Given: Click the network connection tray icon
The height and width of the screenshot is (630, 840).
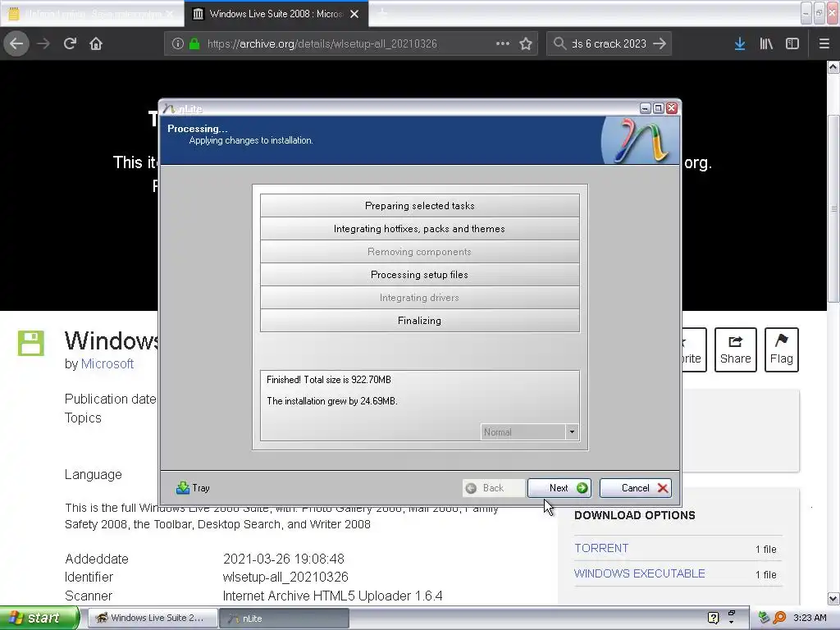Looking at the screenshot, I should (x=764, y=618).
